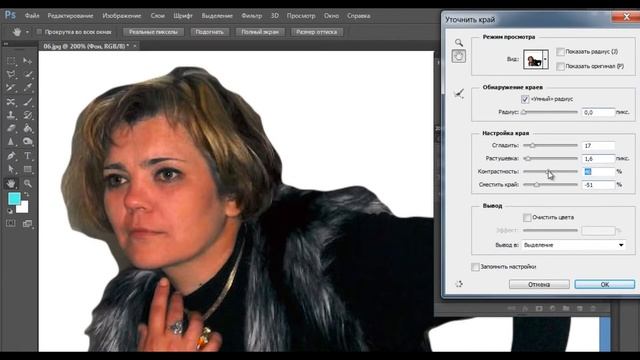Toggle Прокрутка во всех окнах checkbox
Image resolution: width=640 pixels, height=360 pixels.
tap(39, 32)
